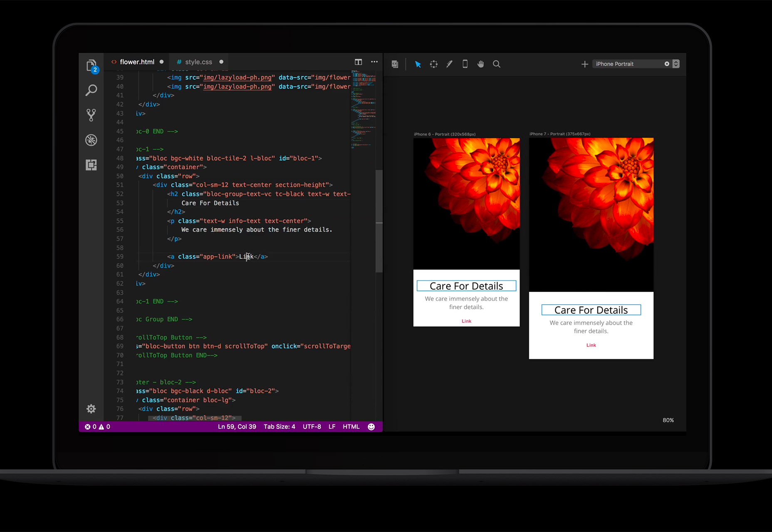Image resolution: width=772 pixels, height=532 pixels.
Task: Select the magnifier zoom tool
Action: pos(497,64)
